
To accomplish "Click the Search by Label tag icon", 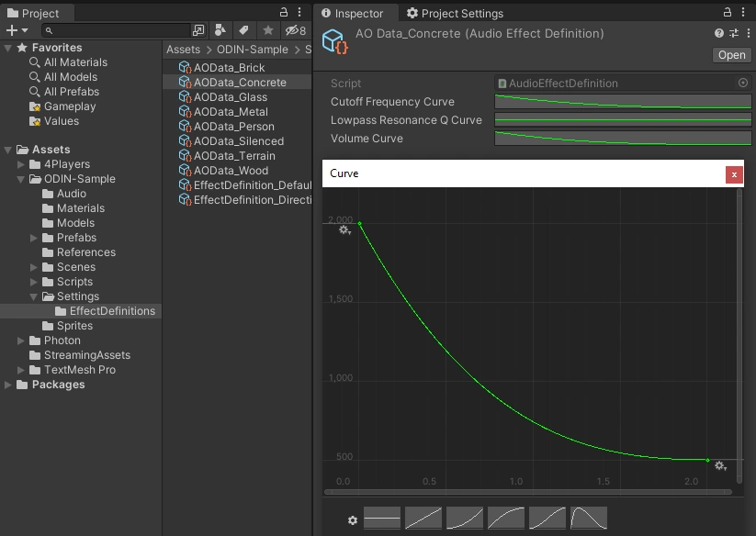I will tap(244, 30).
